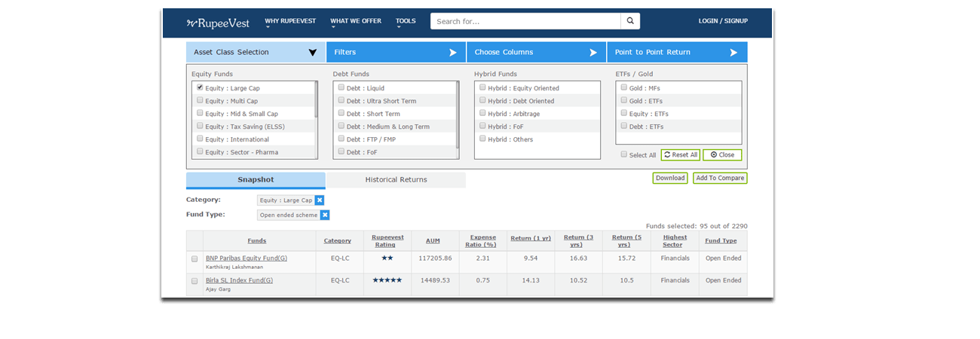Click the Debt Funds list scrollbar
Viewport: 980px width, 339px height.
click(x=458, y=115)
